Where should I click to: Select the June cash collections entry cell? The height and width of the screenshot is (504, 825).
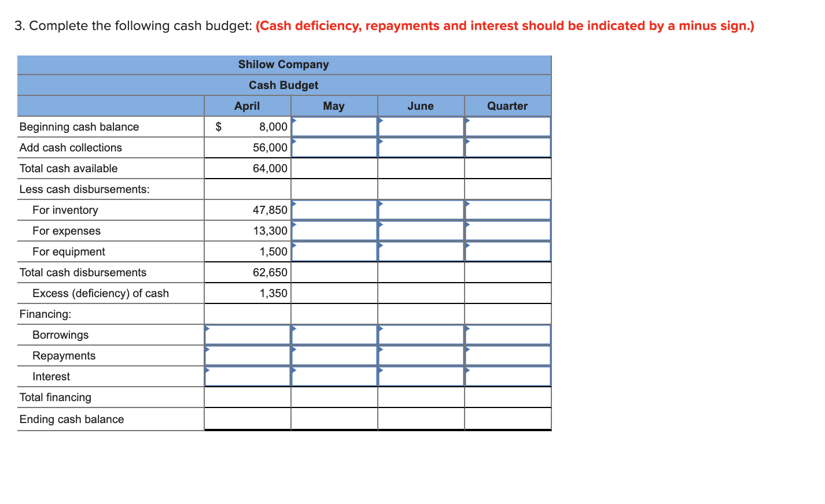421,147
